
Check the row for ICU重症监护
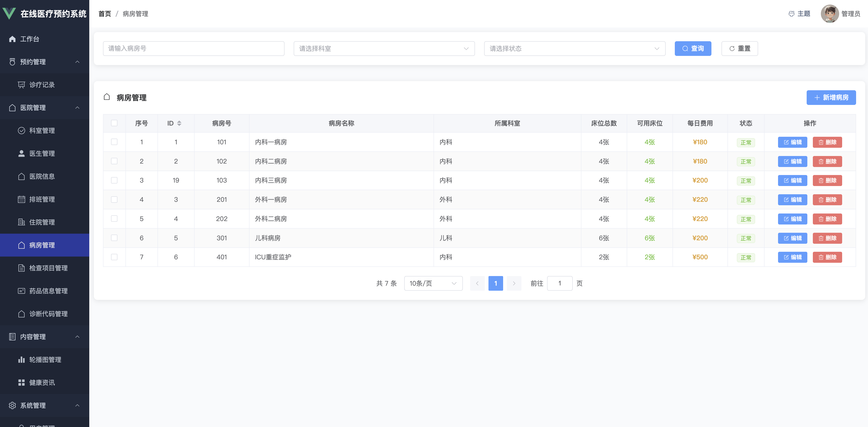(x=114, y=257)
